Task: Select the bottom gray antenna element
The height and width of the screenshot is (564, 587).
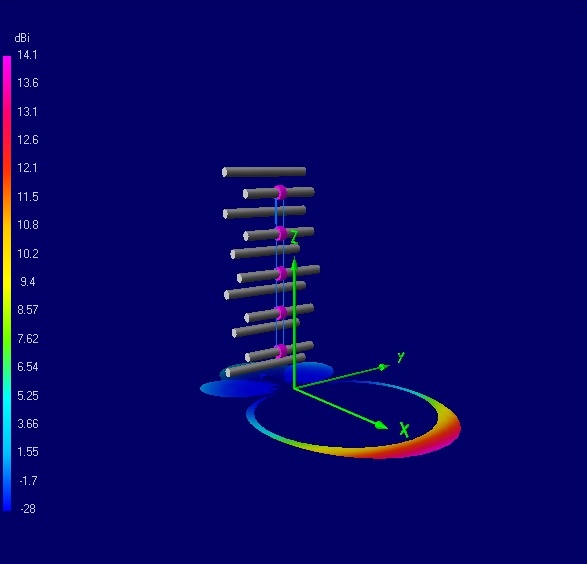Action: [265, 366]
